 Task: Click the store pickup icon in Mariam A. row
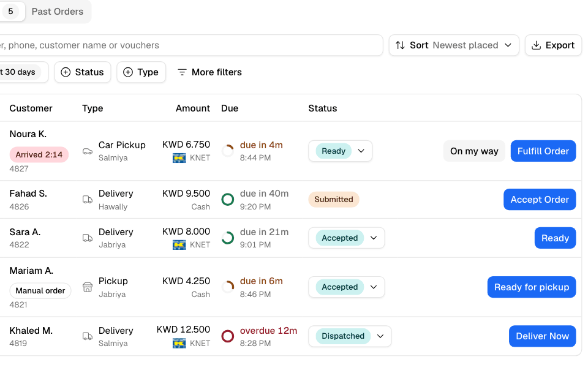click(x=88, y=287)
